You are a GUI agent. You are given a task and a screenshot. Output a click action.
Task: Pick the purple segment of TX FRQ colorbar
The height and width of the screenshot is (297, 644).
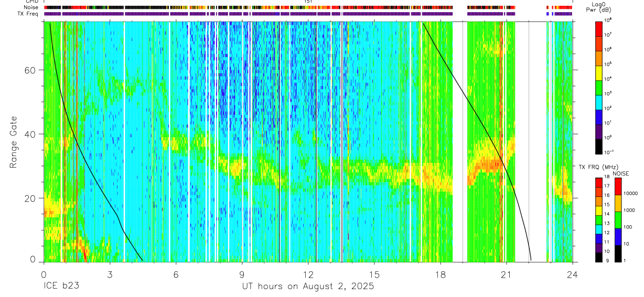pyautogui.click(x=598, y=248)
